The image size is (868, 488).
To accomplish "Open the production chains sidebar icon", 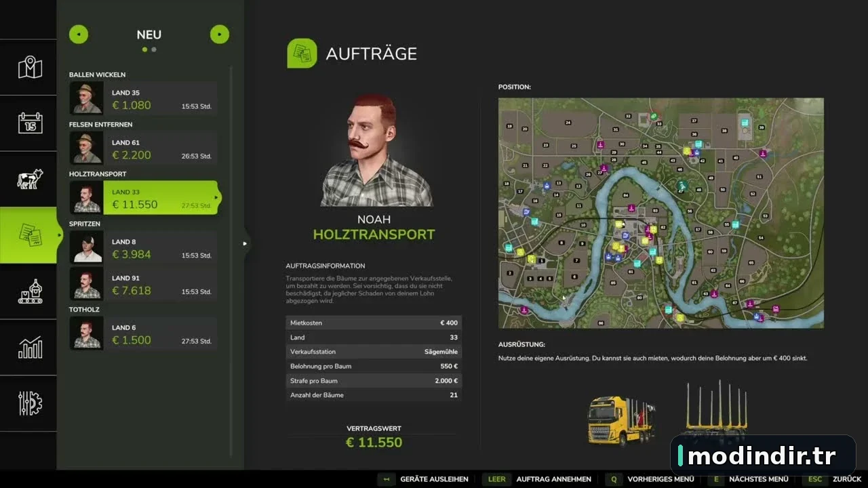I will click(x=30, y=291).
